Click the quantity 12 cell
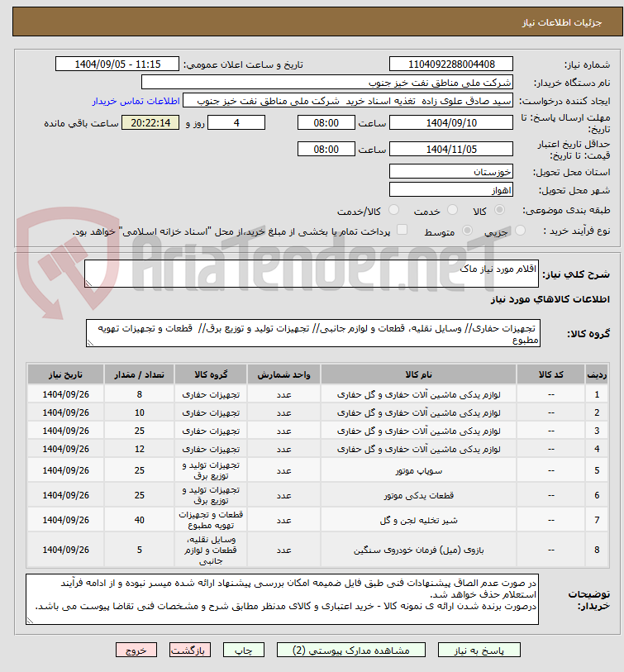This screenshot has width=624, height=672. tap(140, 449)
